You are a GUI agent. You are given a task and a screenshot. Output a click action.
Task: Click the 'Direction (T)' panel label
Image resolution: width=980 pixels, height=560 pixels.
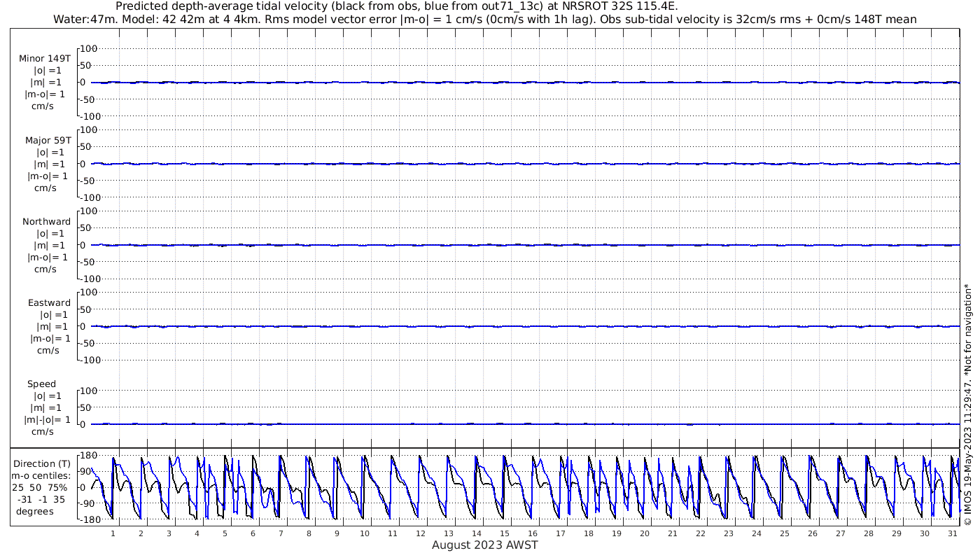[43, 464]
